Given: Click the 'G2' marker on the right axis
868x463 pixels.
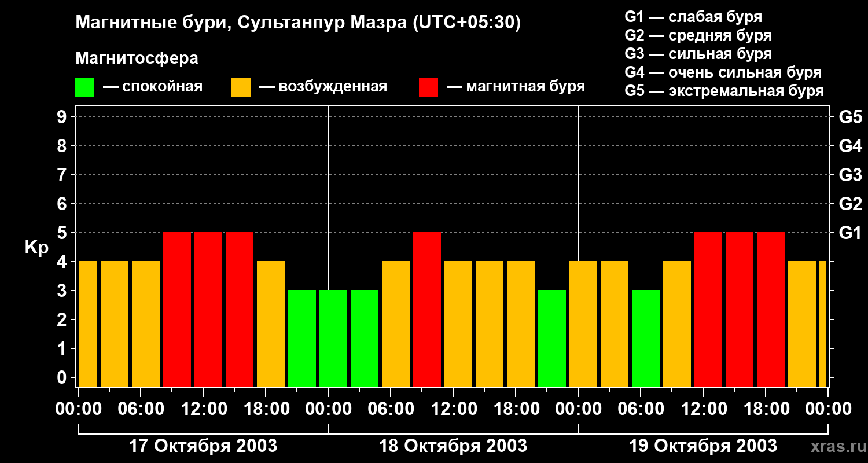Looking at the screenshot, I should (x=850, y=204).
